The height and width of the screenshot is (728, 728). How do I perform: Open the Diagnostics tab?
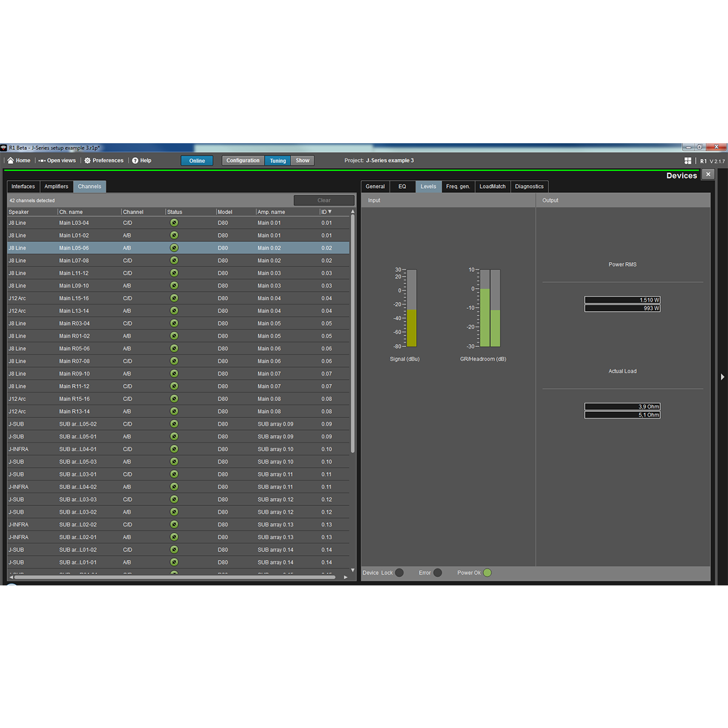tap(529, 186)
